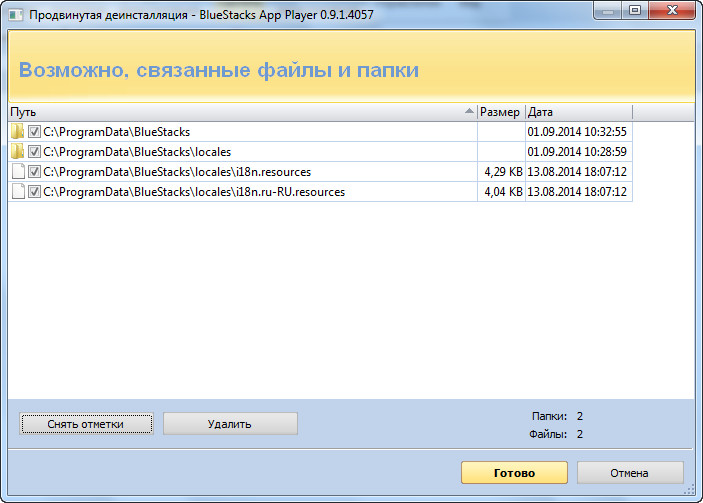Click the application icon in the title bar
The image size is (703, 503).
point(15,12)
